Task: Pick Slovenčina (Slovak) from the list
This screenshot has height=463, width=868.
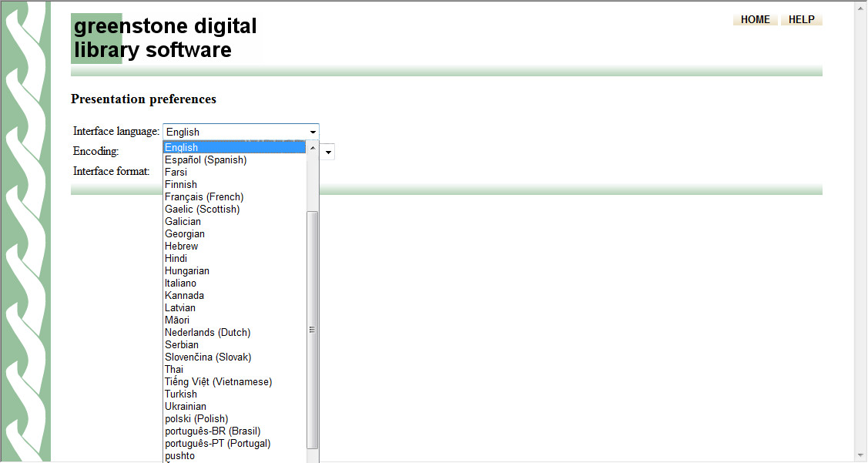Action: pos(235,357)
